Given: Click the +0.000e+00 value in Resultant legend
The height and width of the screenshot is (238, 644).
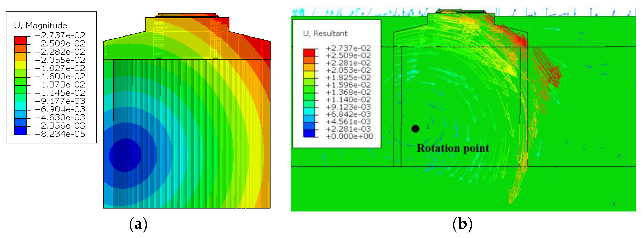Looking at the screenshot, I should tap(349, 136).
